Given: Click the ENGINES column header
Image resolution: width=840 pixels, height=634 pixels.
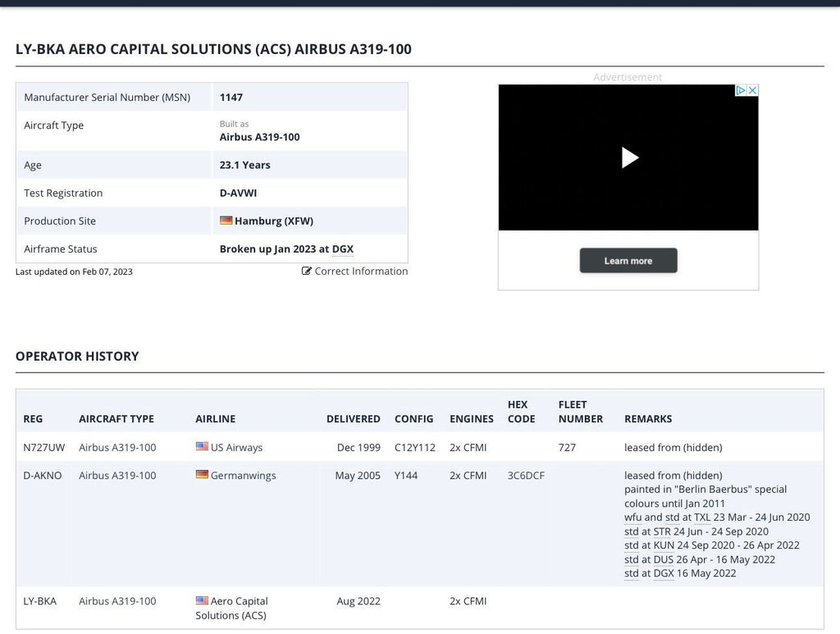Looking at the screenshot, I should (472, 419).
